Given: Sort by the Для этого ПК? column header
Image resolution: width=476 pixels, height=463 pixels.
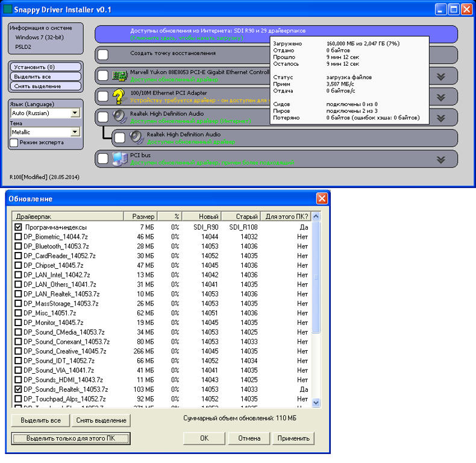Looking at the screenshot, I should (x=286, y=216).
